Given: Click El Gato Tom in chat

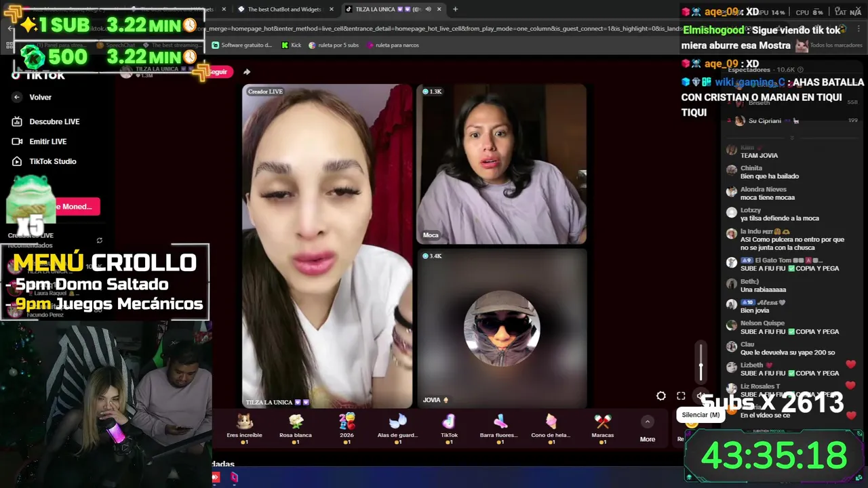Looking at the screenshot, I should (773, 260).
